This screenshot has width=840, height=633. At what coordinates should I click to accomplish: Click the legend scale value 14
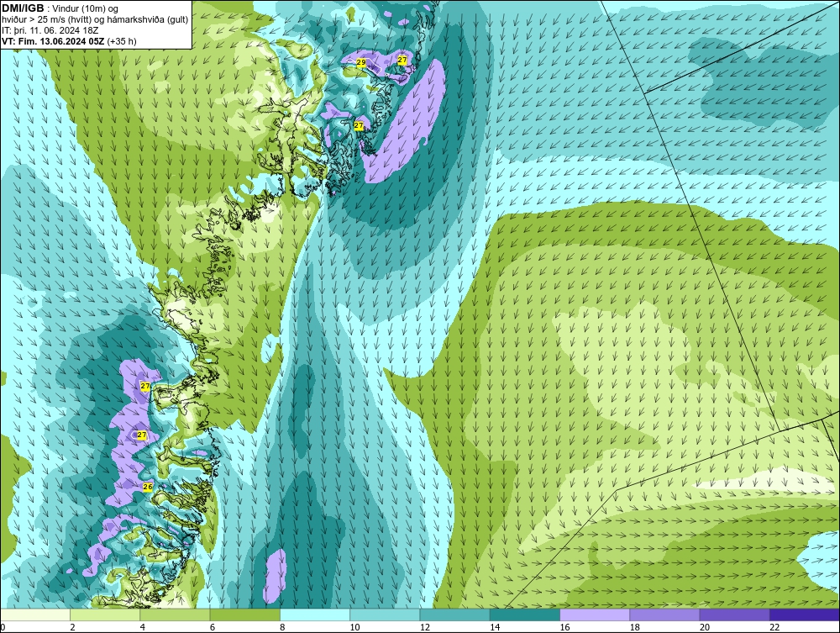(495, 628)
